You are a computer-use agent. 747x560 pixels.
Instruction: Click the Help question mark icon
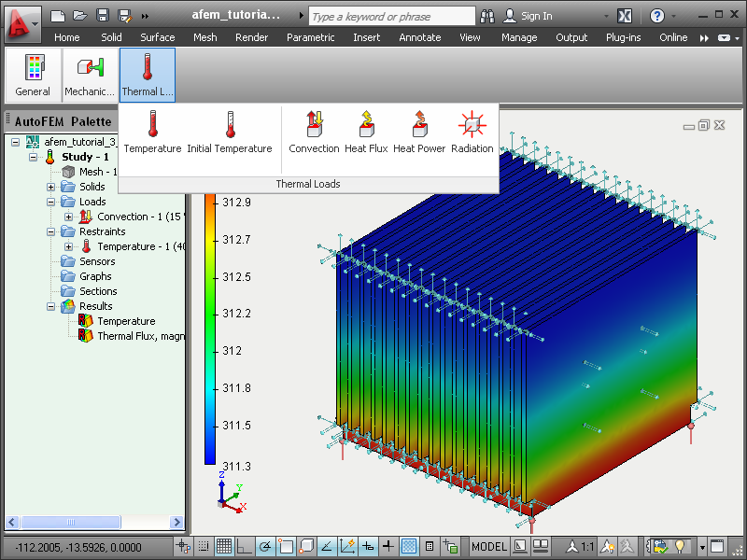point(657,16)
